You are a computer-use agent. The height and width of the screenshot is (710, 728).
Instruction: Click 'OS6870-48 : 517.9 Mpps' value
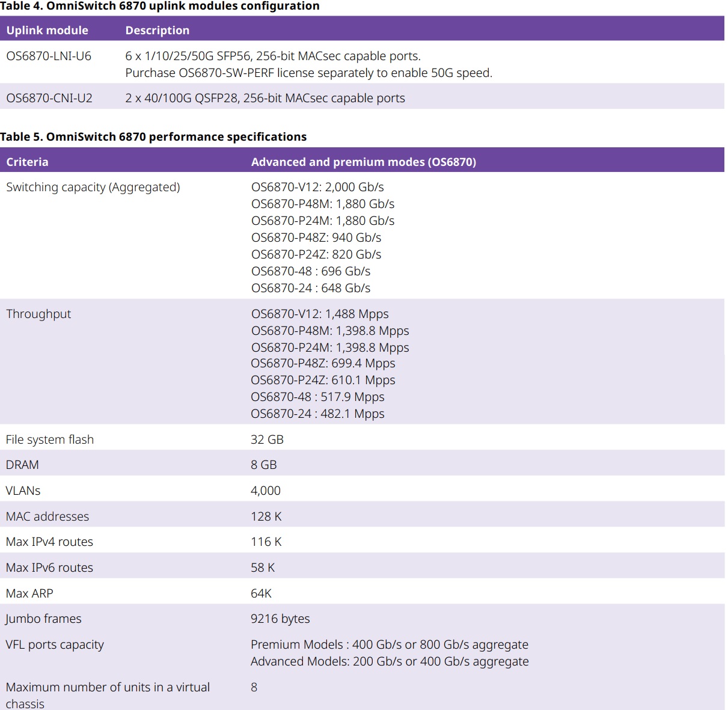click(x=317, y=397)
